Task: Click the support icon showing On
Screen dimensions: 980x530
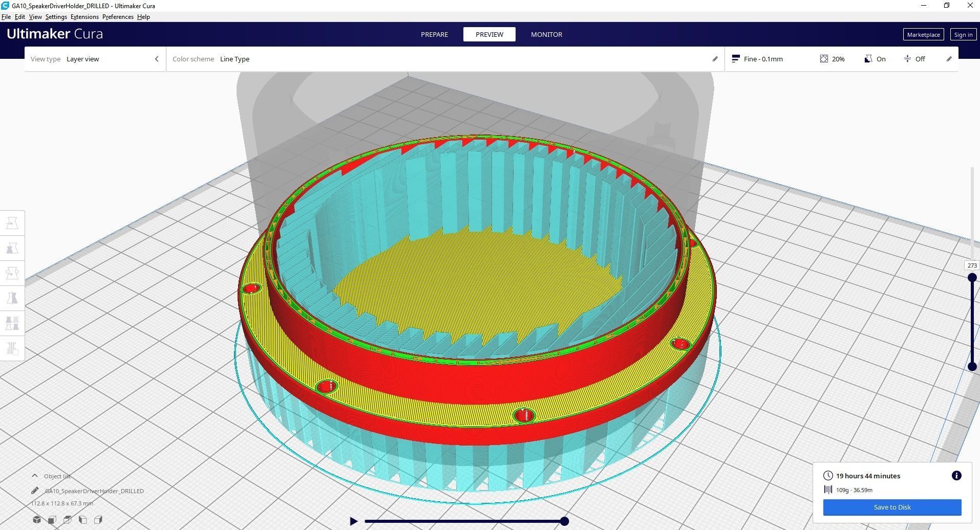Action: pyautogui.click(x=868, y=59)
